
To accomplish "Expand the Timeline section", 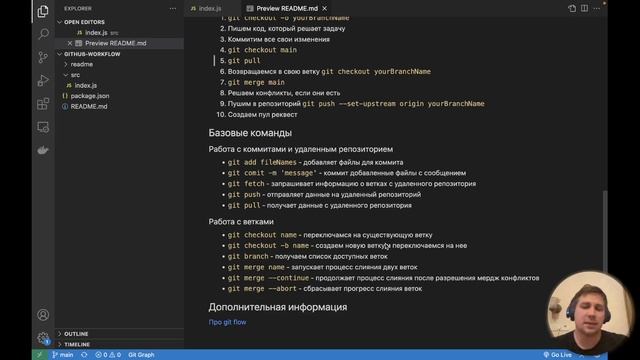I will click(76, 344).
